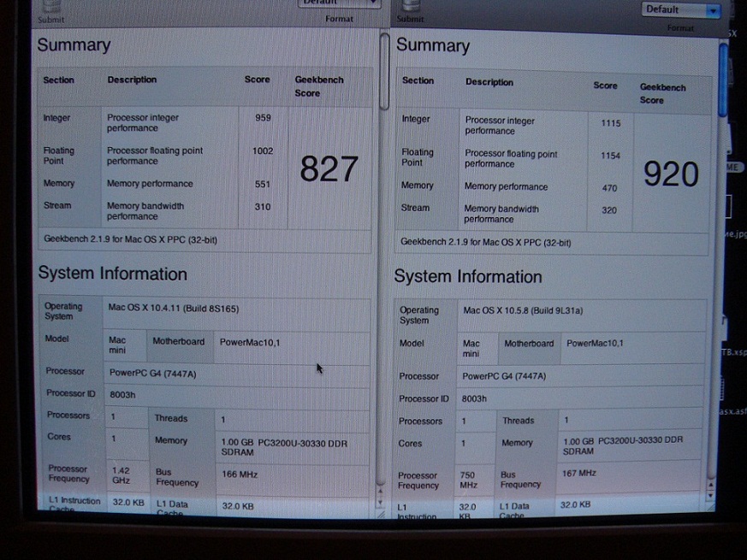The width and height of the screenshot is (747, 560).
Task: Click Submit icon in left Geekbench window
Action: [x=51, y=6]
